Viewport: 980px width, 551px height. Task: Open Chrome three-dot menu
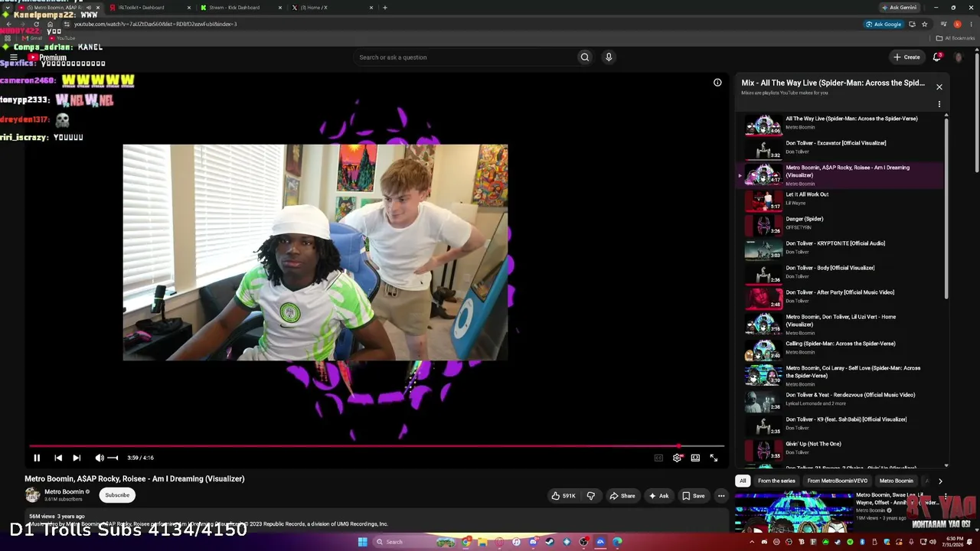[x=971, y=24]
